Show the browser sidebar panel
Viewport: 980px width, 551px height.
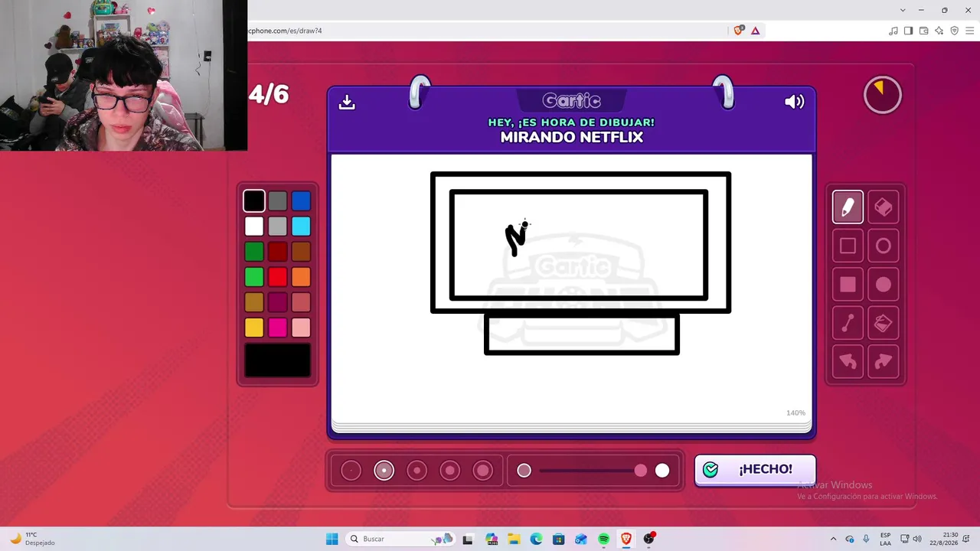pos(909,31)
